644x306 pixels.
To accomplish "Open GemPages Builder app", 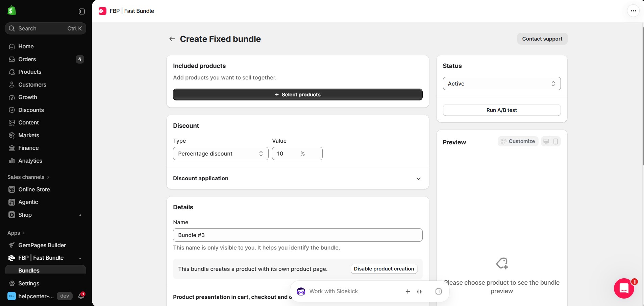I will click(46, 245).
